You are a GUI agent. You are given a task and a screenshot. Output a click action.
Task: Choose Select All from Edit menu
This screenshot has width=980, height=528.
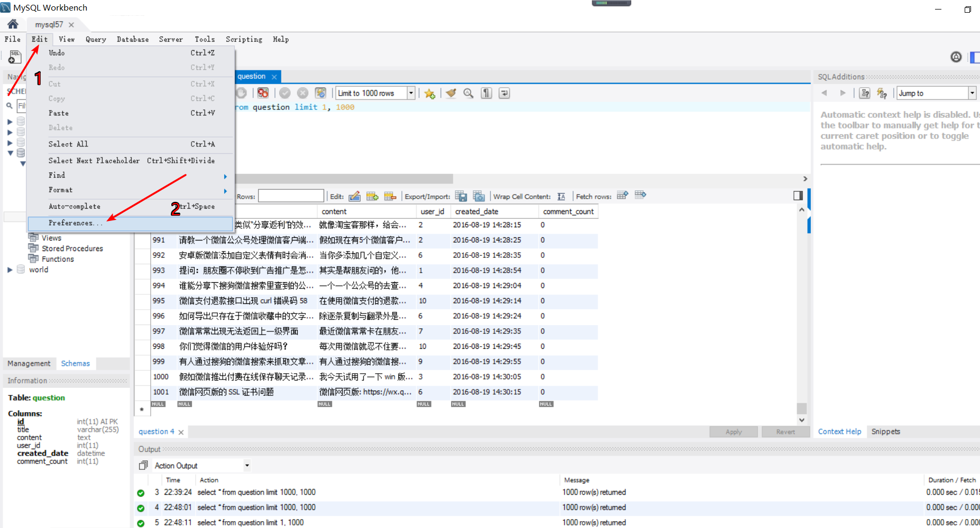tap(130, 144)
